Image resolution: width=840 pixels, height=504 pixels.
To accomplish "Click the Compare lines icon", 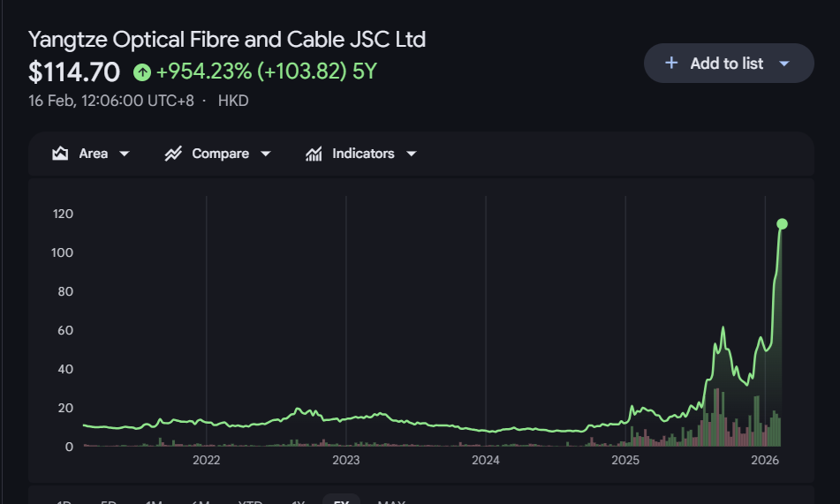I will tap(173, 154).
